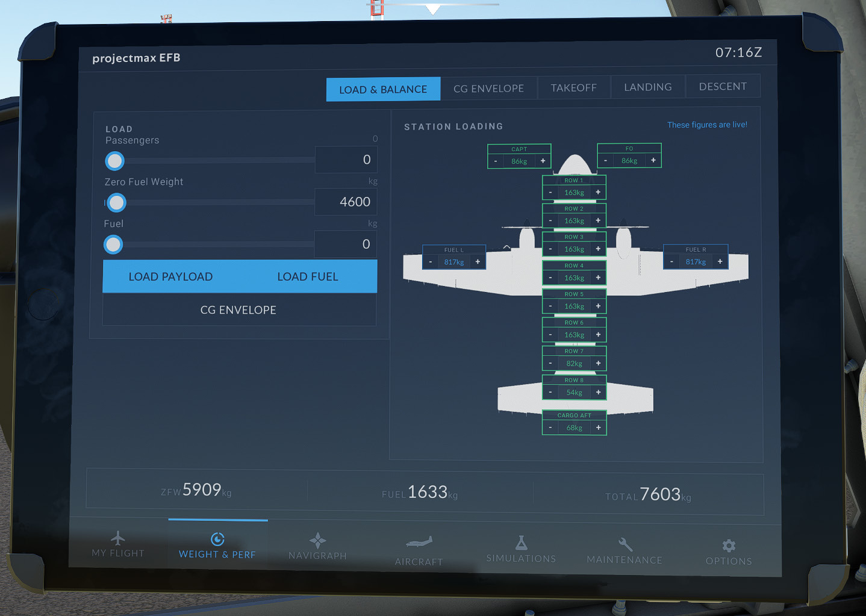866x616 pixels.
Task: Click the Row 7 82kg value
Action: click(574, 363)
